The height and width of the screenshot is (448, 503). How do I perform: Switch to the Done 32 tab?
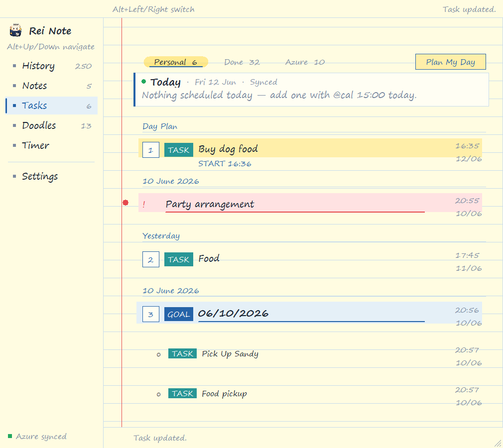(x=242, y=62)
